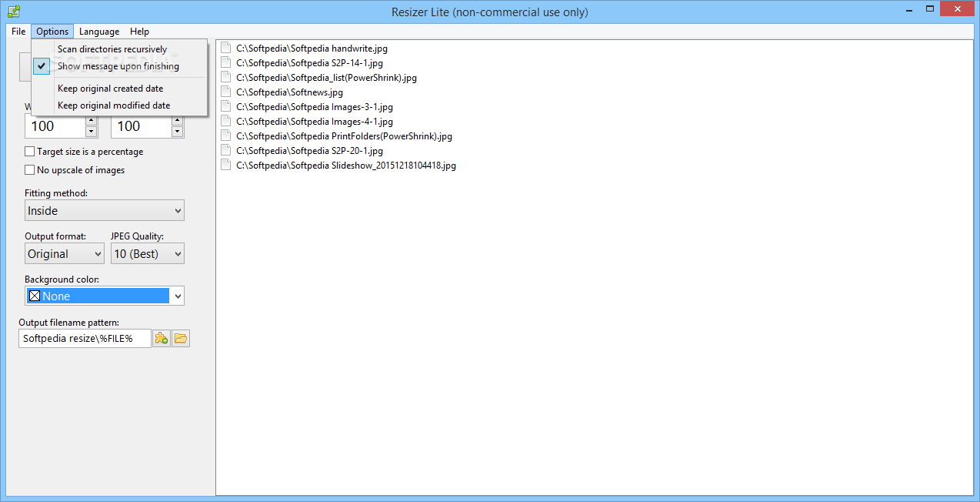Expand the Background color dropdown arrow

pos(178,296)
